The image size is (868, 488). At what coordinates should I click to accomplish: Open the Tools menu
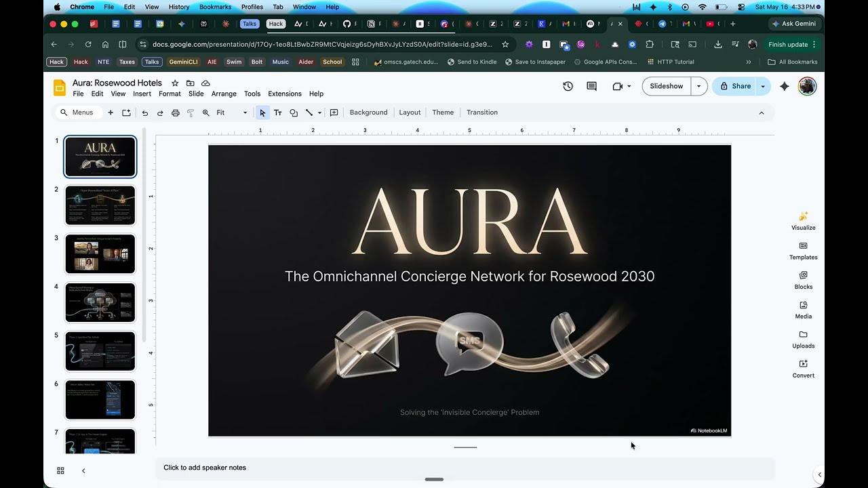click(x=252, y=94)
